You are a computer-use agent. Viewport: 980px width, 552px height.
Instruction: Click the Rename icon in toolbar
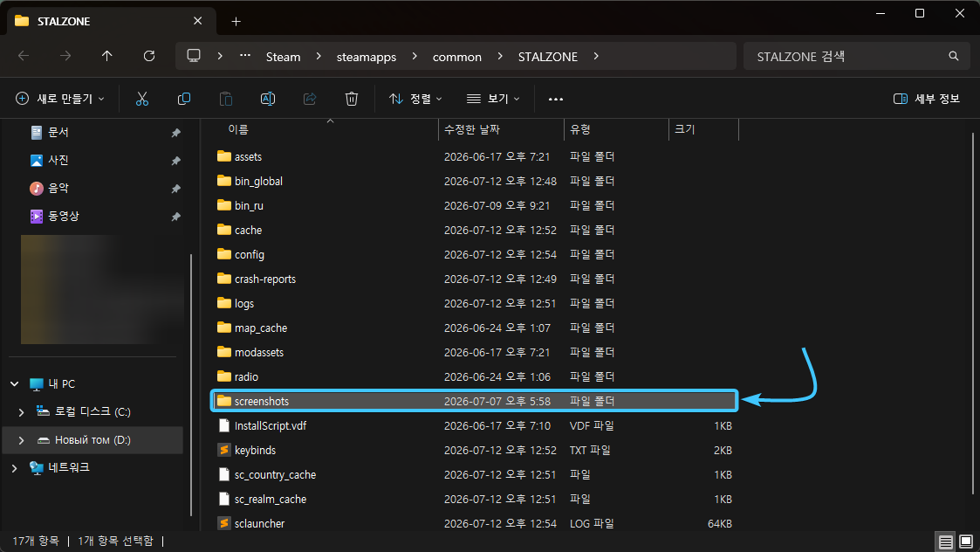pyautogui.click(x=268, y=99)
